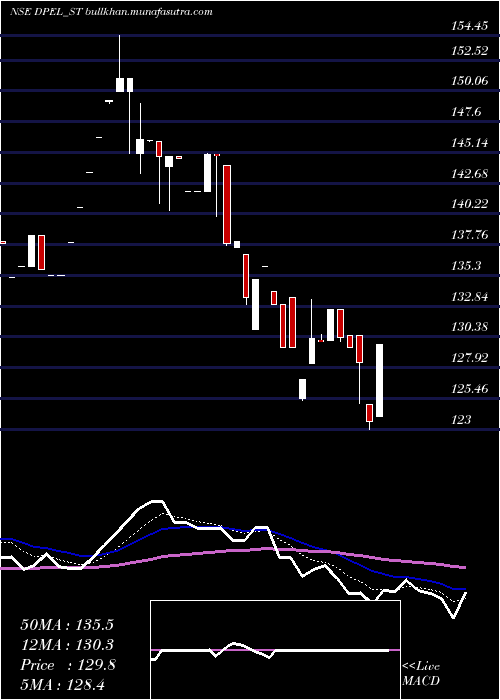The image size is (500, 700).
Task: Click the NSE DPEL_ST bullkhan.munafasutra.com title
Action: pos(111,12)
